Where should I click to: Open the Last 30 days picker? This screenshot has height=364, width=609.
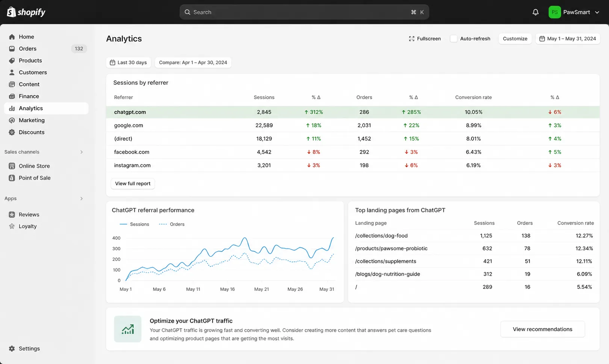(x=128, y=62)
